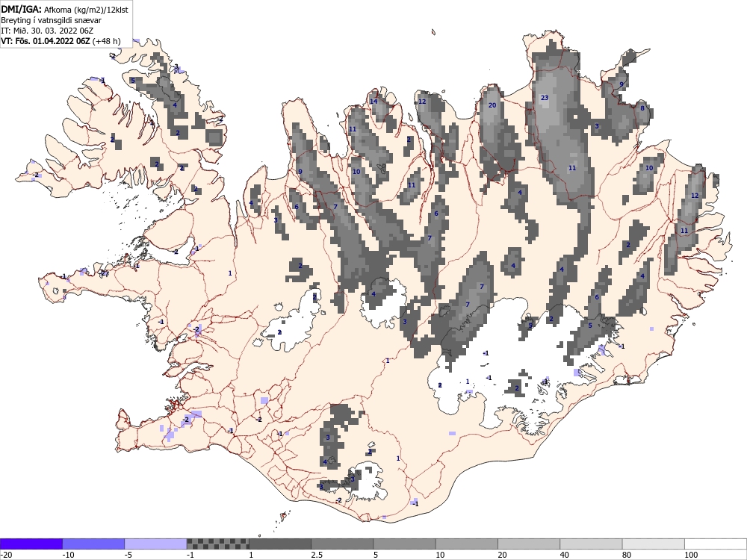Viewport: 747px width, 560px height.
Task: Click the map value 20 on the north coast
Action: click(x=492, y=105)
